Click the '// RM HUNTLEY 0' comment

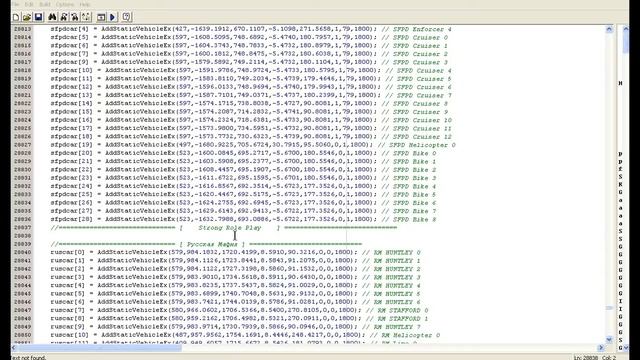(391, 252)
